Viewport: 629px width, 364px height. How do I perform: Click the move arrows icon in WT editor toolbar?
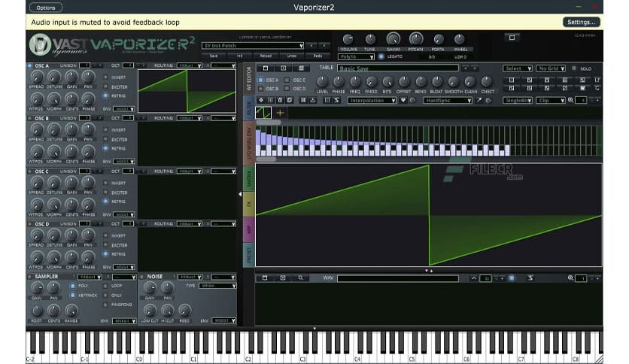tap(261, 100)
